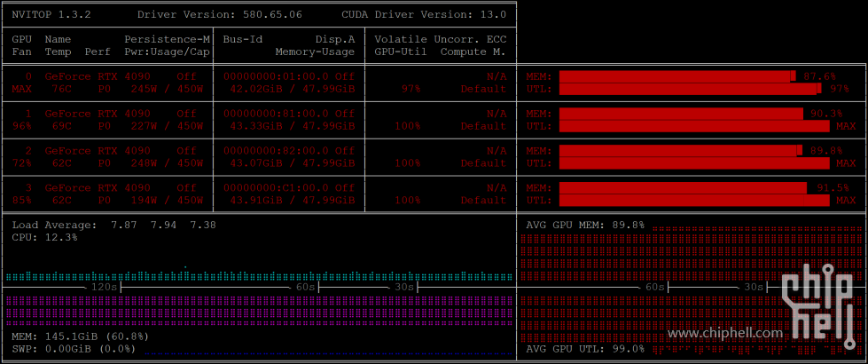Click the 42.02GiB / 47.99GiB memory value
Viewport: 868px width, 364px height.
(x=292, y=89)
